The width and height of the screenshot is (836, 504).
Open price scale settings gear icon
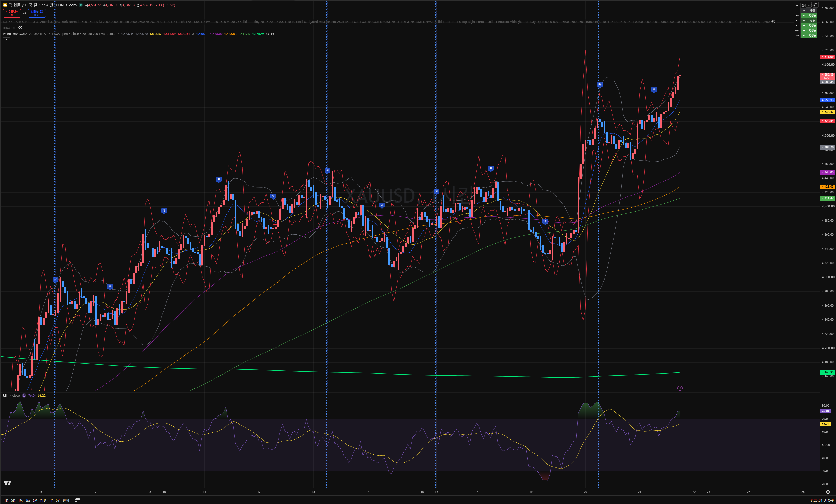(x=828, y=492)
